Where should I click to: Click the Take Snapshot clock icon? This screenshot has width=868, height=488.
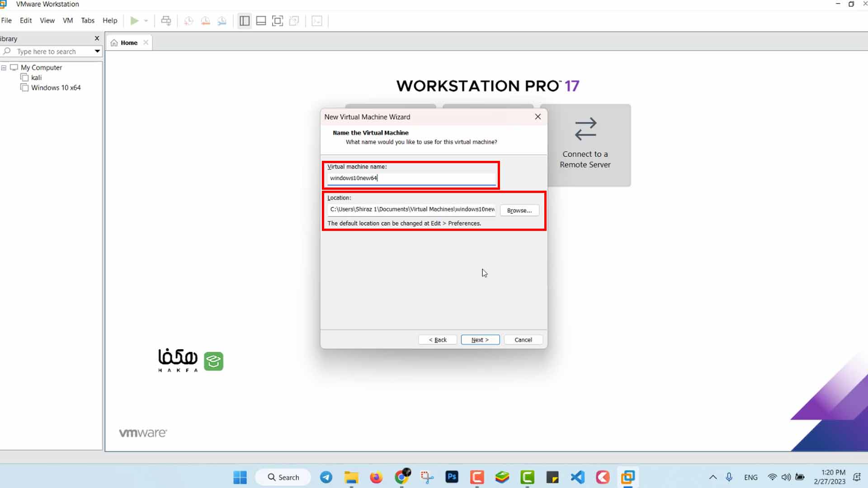pyautogui.click(x=189, y=21)
